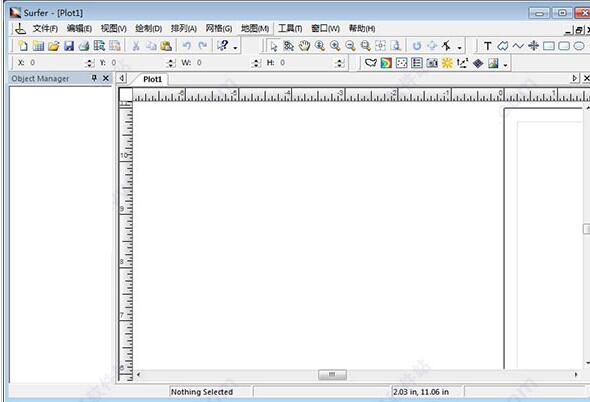Click the Paste clipboard icon
590x402 pixels.
[166, 46]
